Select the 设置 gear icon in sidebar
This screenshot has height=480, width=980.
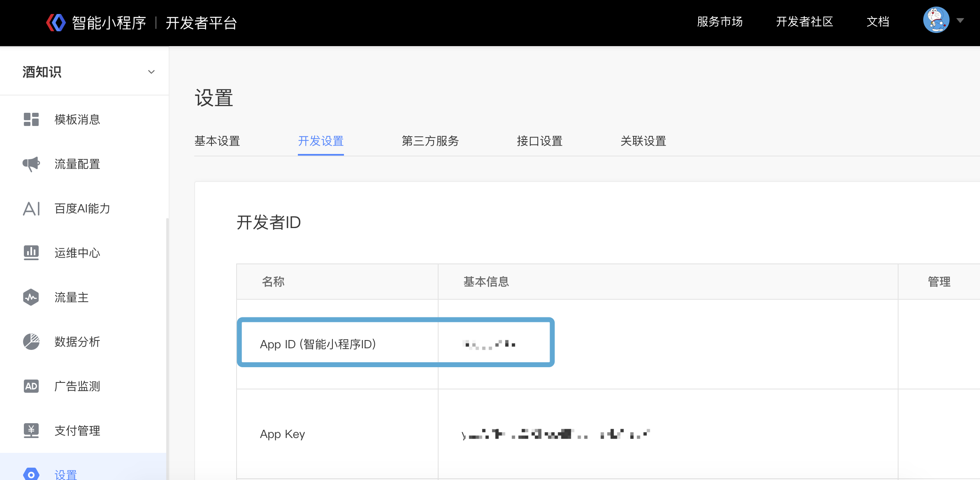pyautogui.click(x=31, y=473)
